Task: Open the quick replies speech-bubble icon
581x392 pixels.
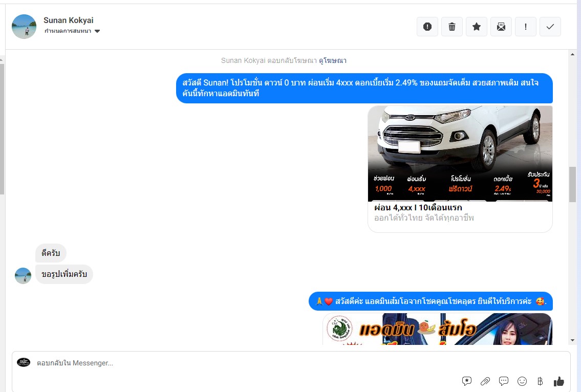Action: click(504, 381)
